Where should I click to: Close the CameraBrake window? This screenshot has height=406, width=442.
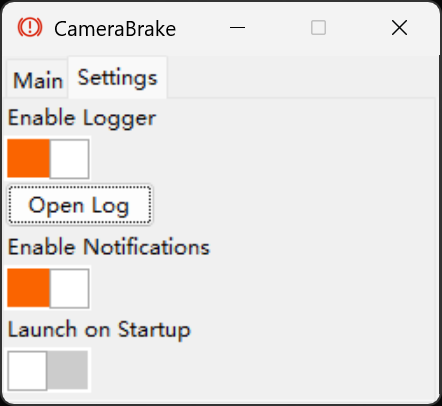pos(399,28)
